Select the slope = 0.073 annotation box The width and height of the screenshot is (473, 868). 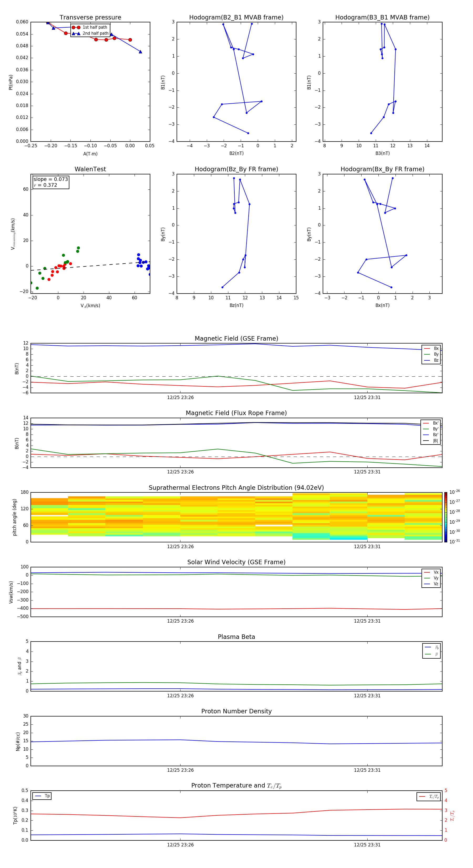click(50, 182)
